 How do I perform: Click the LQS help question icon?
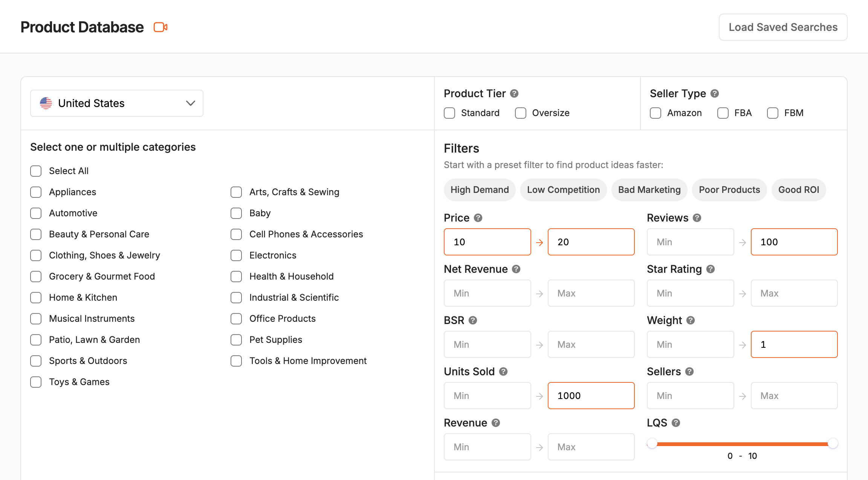pos(676,423)
